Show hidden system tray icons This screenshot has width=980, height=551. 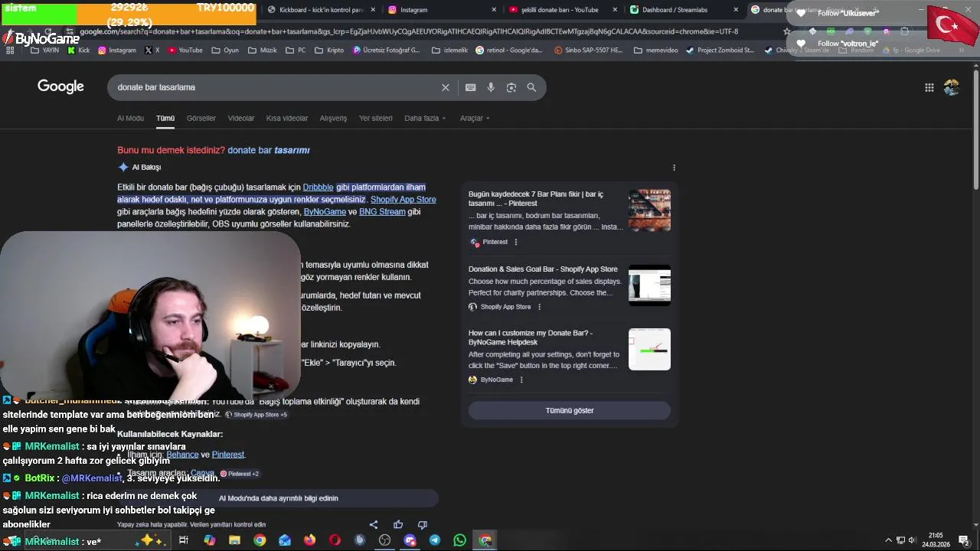coord(888,540)
